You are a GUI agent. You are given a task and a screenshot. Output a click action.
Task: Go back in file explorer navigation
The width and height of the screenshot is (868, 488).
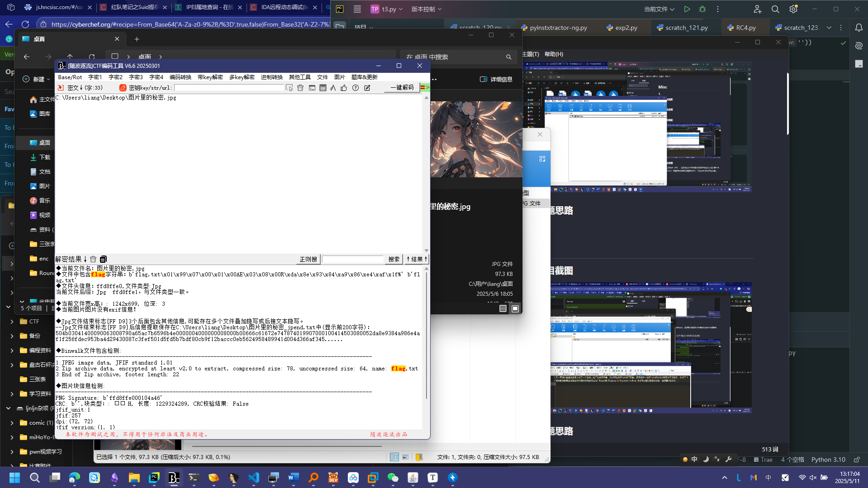coord(27,57)
